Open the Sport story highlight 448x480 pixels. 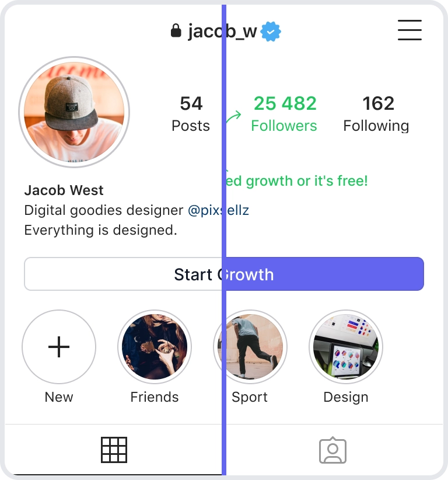250,346
